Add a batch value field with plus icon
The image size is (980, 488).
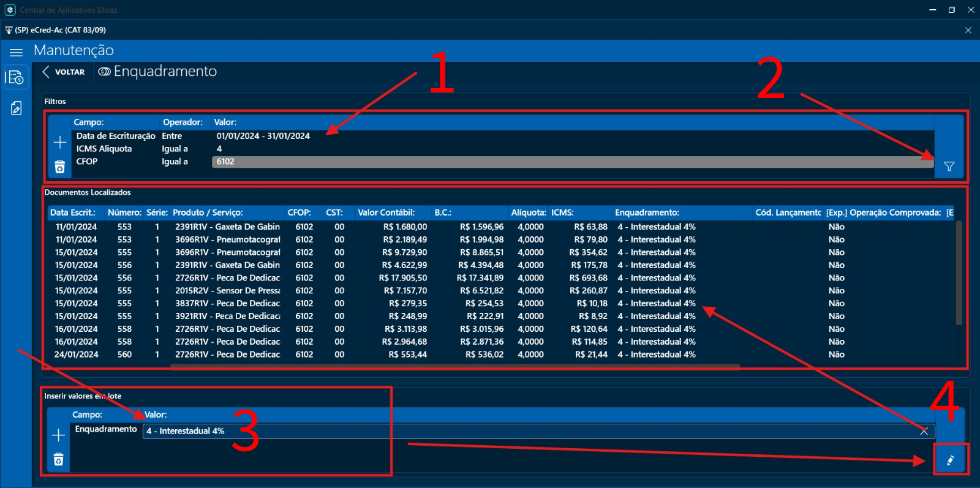59,435
